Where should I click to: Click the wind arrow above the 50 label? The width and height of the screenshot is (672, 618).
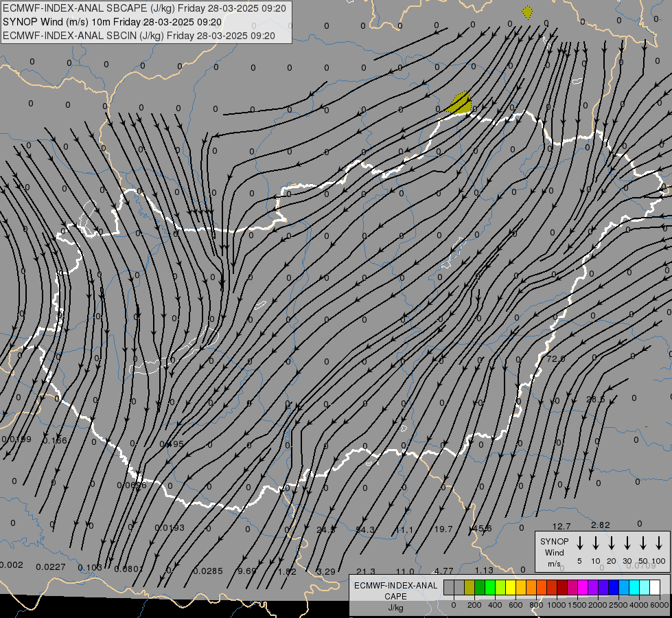pyautogui.click(x=643, y=543)
